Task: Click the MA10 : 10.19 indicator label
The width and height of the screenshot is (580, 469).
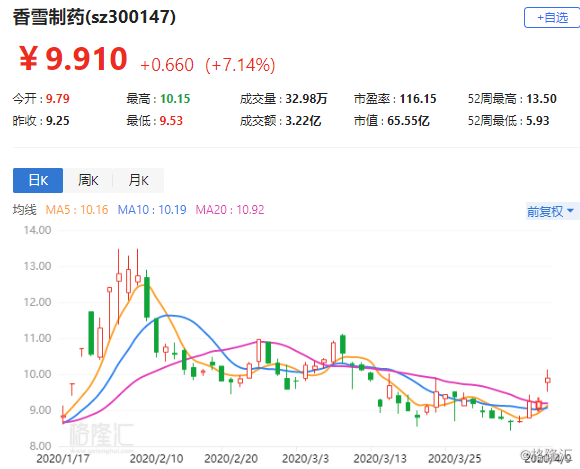Action: 152,210
